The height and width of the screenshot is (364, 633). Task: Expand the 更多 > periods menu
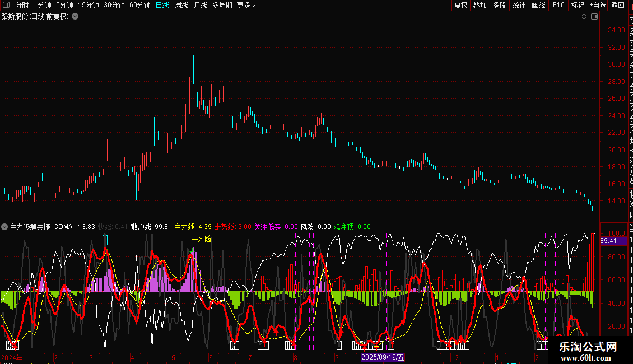click(246, 5)
